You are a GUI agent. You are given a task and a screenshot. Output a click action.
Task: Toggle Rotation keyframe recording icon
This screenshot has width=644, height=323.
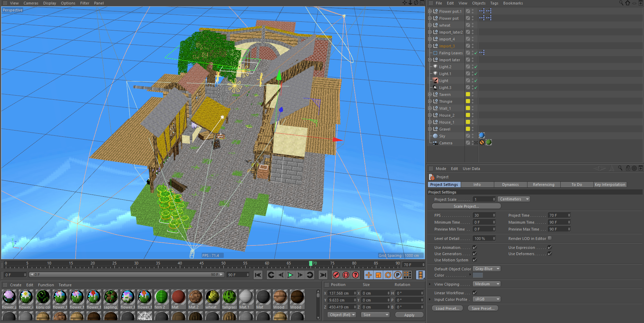[388, 275]
